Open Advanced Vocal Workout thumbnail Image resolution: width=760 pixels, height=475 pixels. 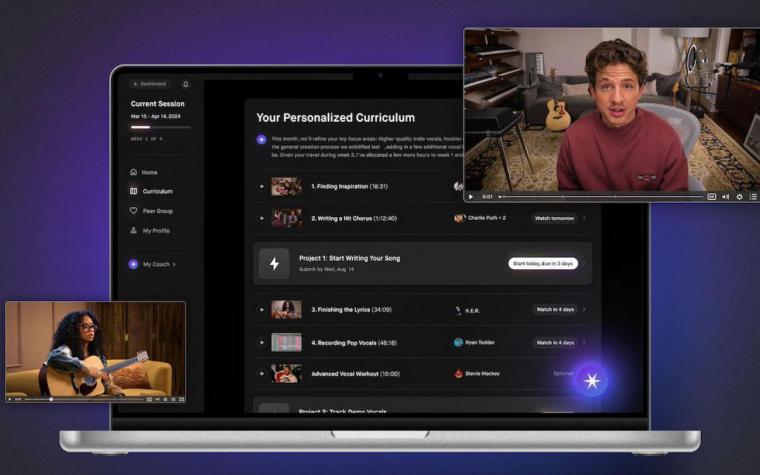286,373
